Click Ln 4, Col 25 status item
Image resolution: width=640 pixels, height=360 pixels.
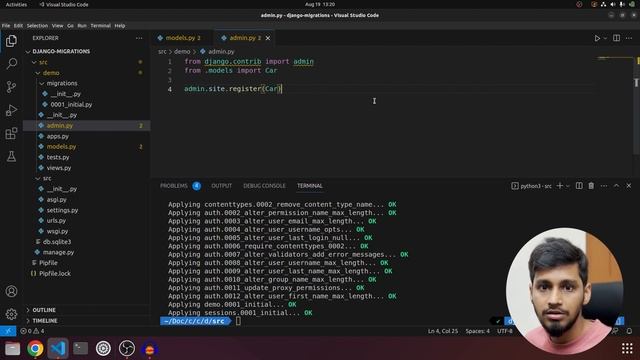coord(443,331)
